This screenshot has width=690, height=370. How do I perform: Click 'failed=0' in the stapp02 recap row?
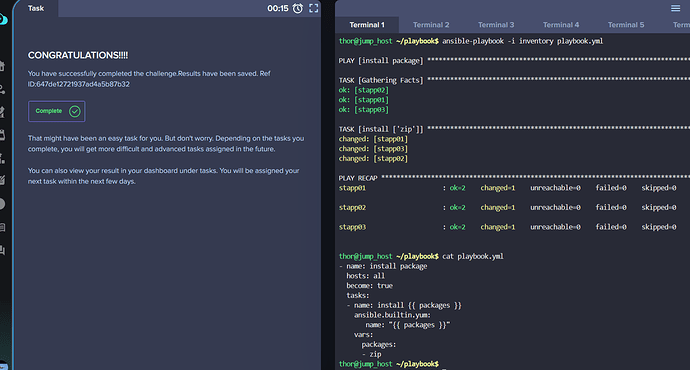(x=611, y=207)
